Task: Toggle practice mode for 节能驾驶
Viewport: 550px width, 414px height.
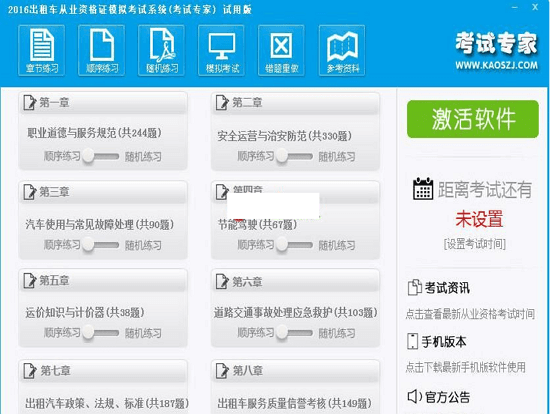Action: (x=294, y=245)
